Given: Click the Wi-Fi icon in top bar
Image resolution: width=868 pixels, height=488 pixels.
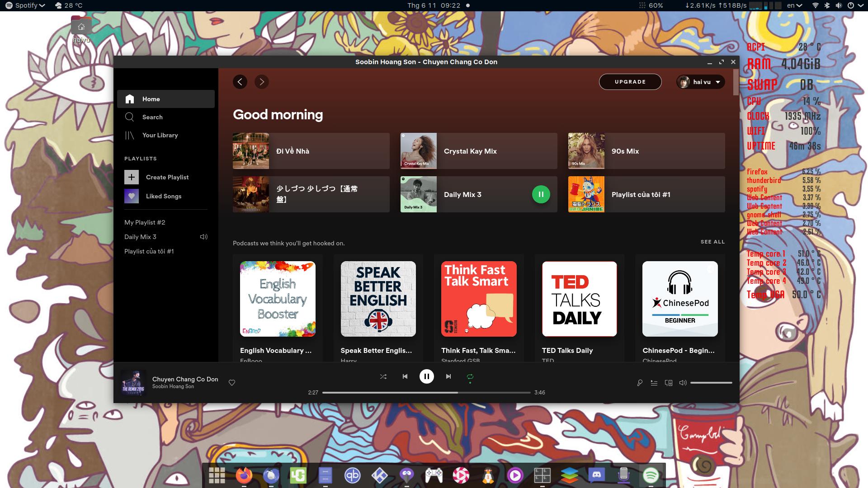Looking at the screenshot, I should coord(816,5).
